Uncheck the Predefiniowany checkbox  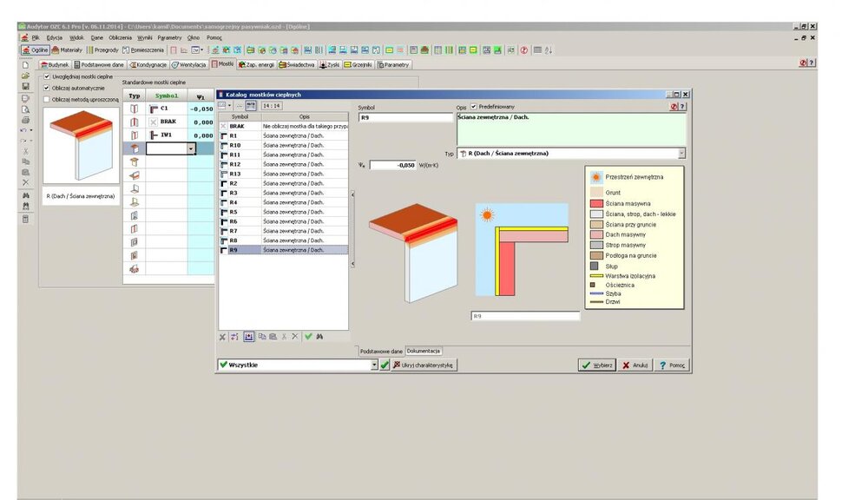473,106
